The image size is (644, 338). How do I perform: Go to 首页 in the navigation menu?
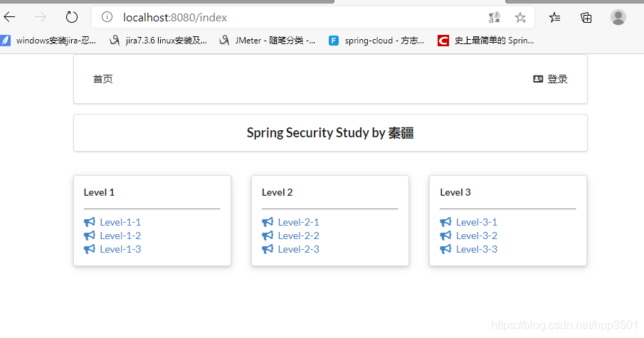(102, 79)
